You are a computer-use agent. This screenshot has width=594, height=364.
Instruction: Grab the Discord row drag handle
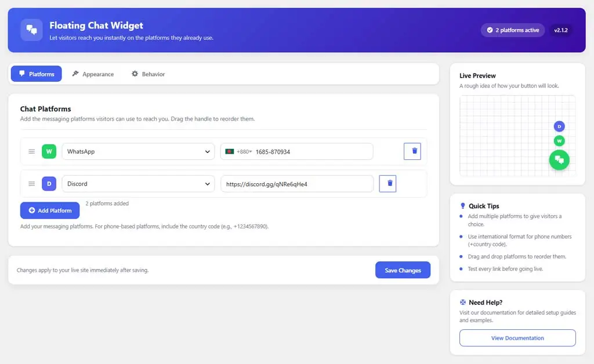[32, 184]
